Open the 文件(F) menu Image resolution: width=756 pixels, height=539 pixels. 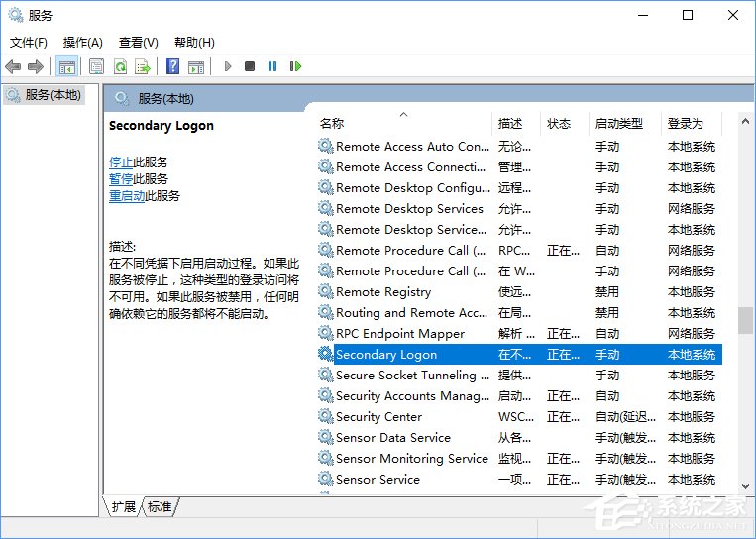tap(29, 43)
